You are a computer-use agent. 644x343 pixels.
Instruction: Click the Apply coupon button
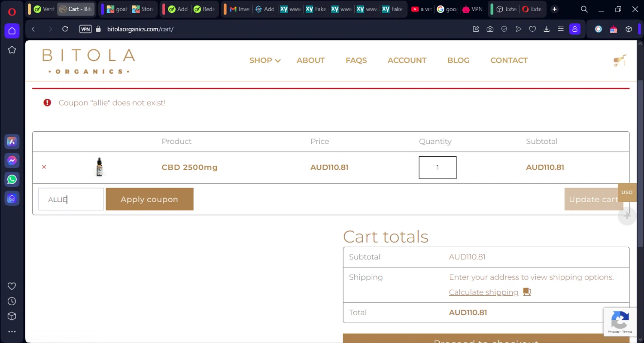point(149,199)
